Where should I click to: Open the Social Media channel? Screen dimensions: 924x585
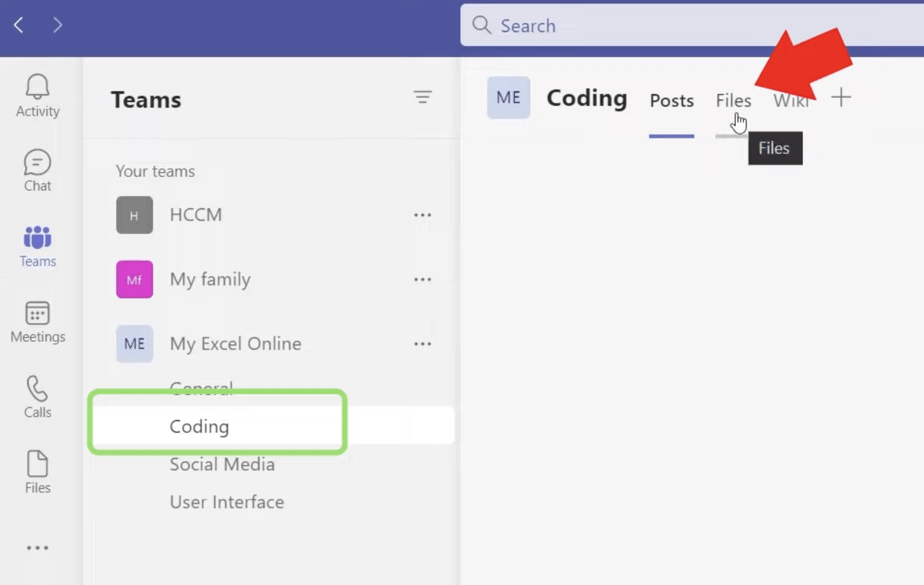222,464
